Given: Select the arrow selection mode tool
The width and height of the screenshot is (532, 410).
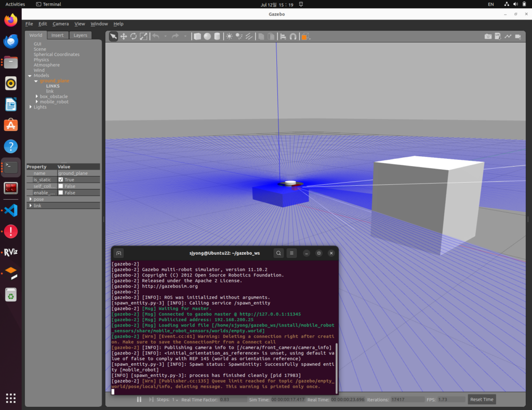Looking at the screenshot, I should pyautogui.click(x=113, y=36).
